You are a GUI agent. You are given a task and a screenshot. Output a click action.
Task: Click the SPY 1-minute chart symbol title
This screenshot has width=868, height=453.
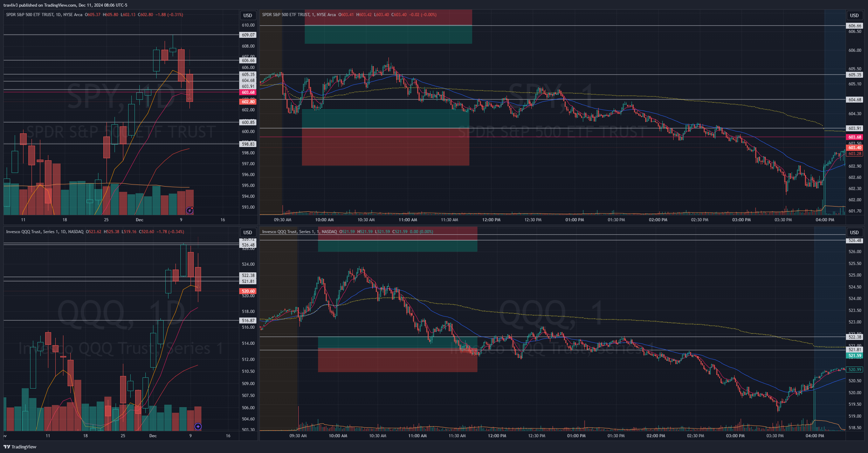299,15
